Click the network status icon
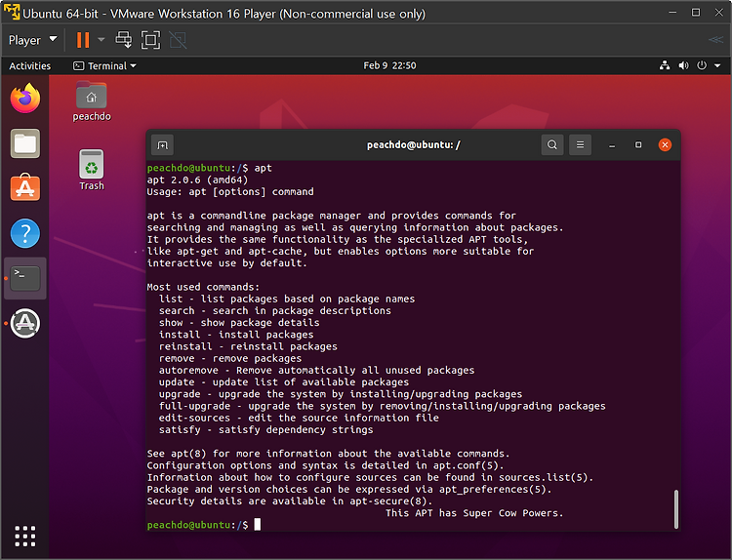The width and height of the screenshot is (732, 560). point(665,65)
